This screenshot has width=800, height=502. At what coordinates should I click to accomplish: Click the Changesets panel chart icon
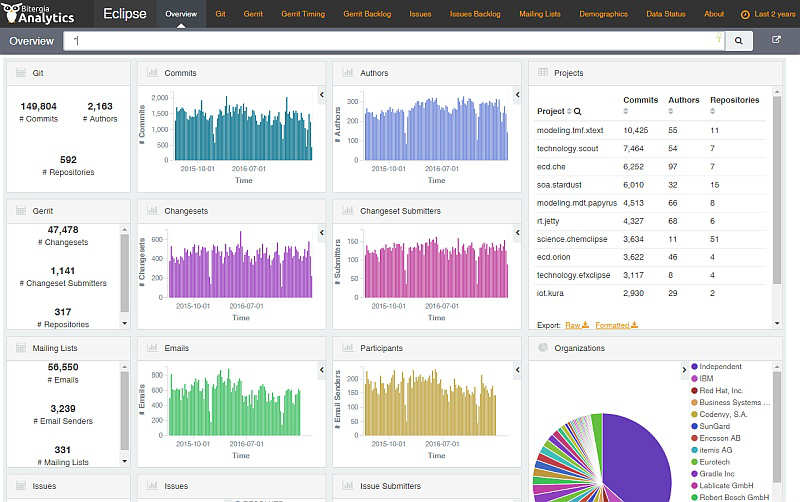(152, 210)
